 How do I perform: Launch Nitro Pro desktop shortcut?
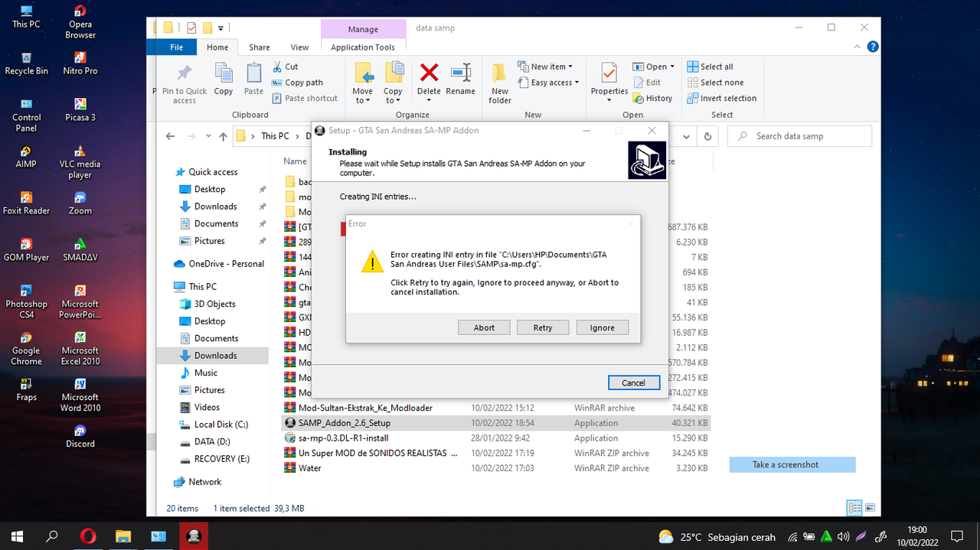pyautogui.click(x=80, y=63)
